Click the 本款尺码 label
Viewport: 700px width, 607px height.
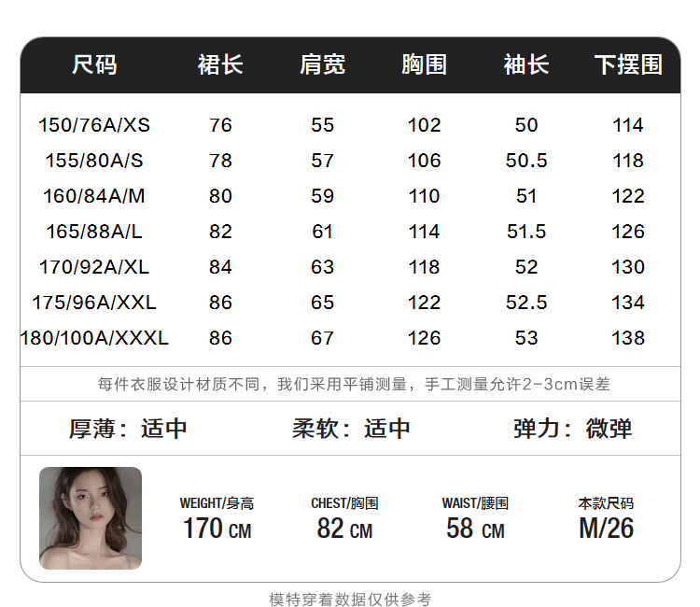click(x=606, y=503)
